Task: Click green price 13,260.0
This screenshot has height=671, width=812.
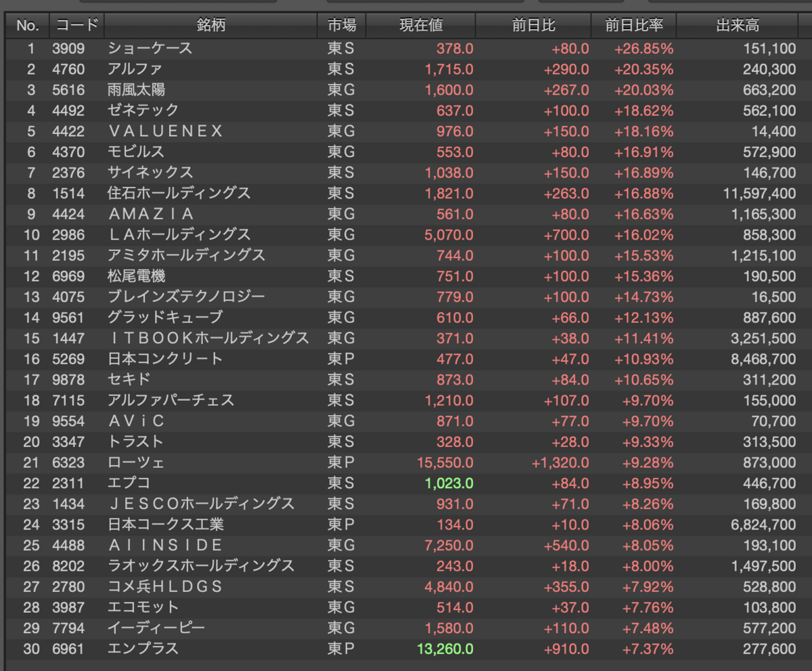Action: pyautogui.click(x=445, y=649)
